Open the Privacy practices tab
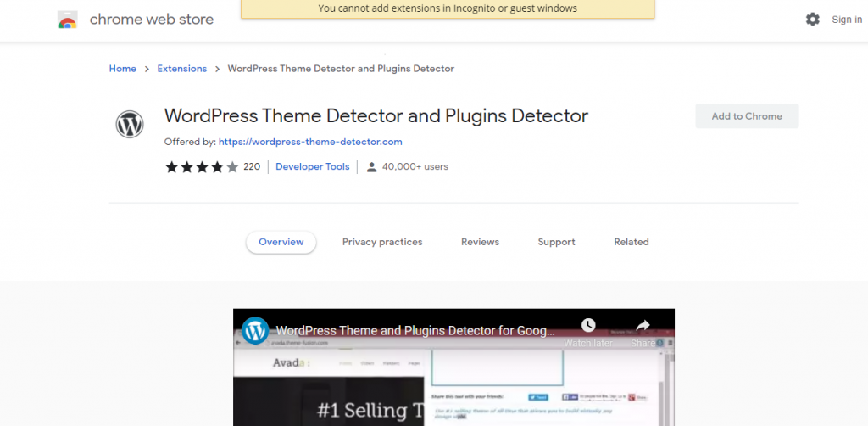This screenshot has height=426, width=868. pos(382,242)
